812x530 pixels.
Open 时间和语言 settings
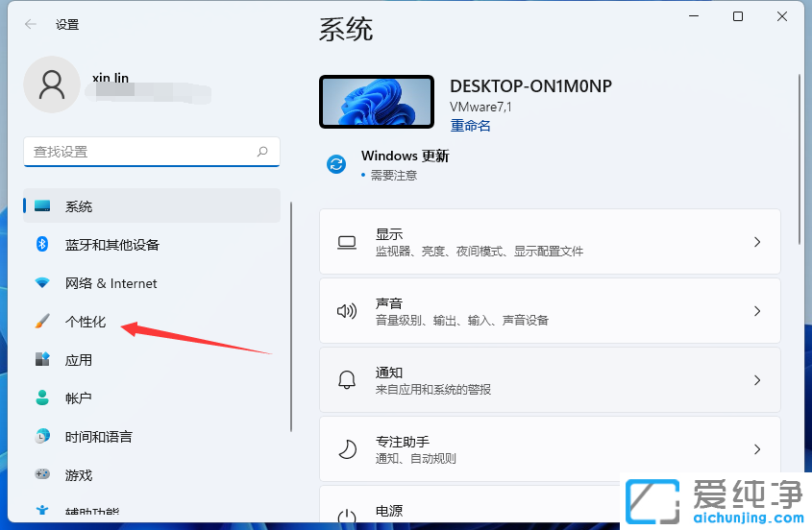152,436
